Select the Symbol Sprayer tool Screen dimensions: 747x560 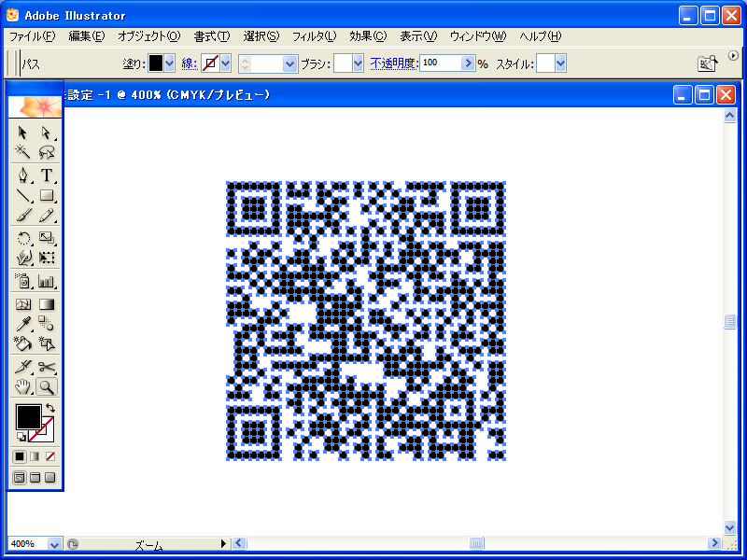click(x=22, y=281)
